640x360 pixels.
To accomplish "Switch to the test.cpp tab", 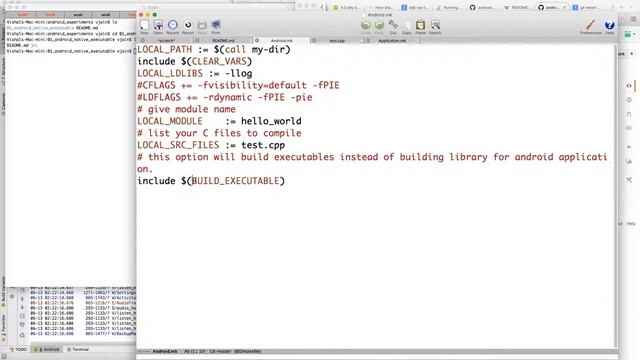I will tap(337, 40).
